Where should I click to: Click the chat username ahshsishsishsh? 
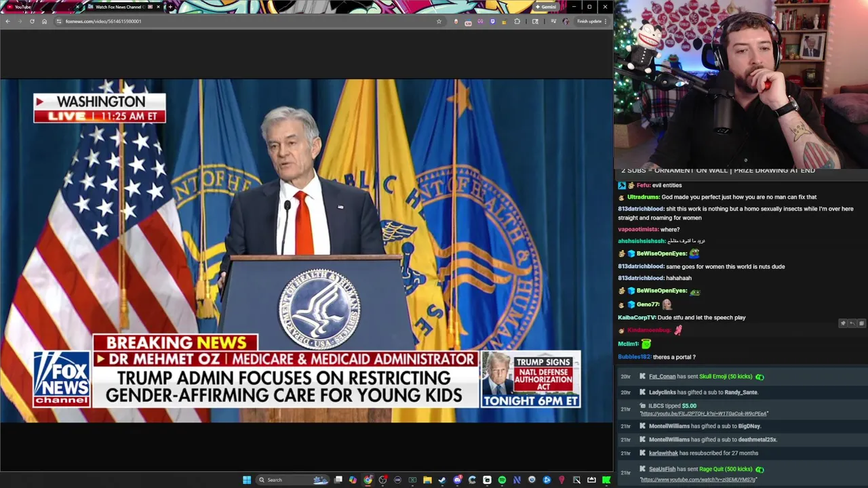642,241
